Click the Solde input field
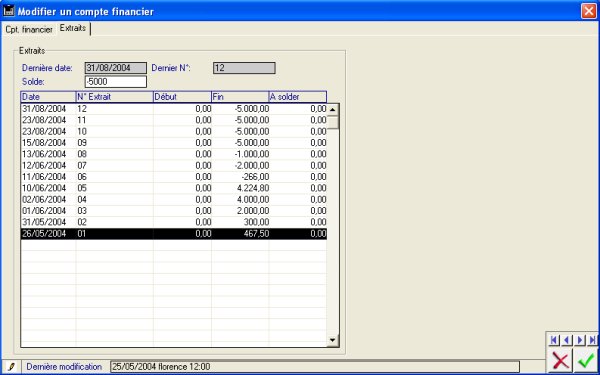The image size is (600, 375). (x=116, y=82)
